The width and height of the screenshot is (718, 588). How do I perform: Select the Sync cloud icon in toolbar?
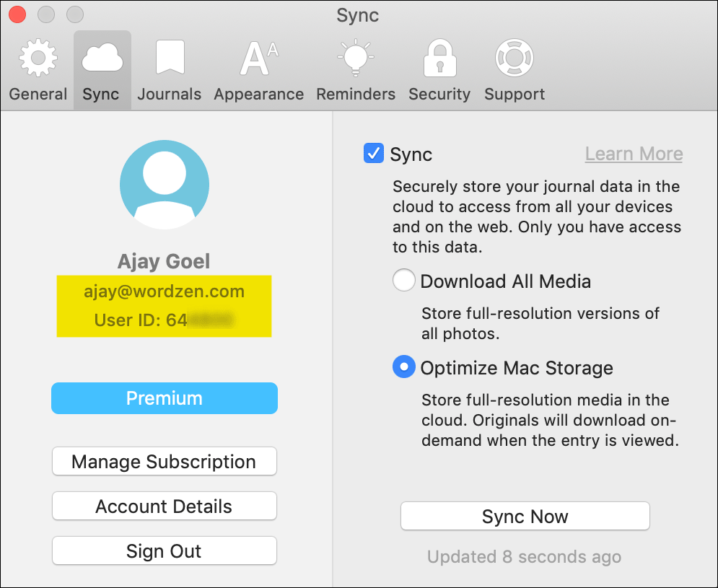click(102, 59)
